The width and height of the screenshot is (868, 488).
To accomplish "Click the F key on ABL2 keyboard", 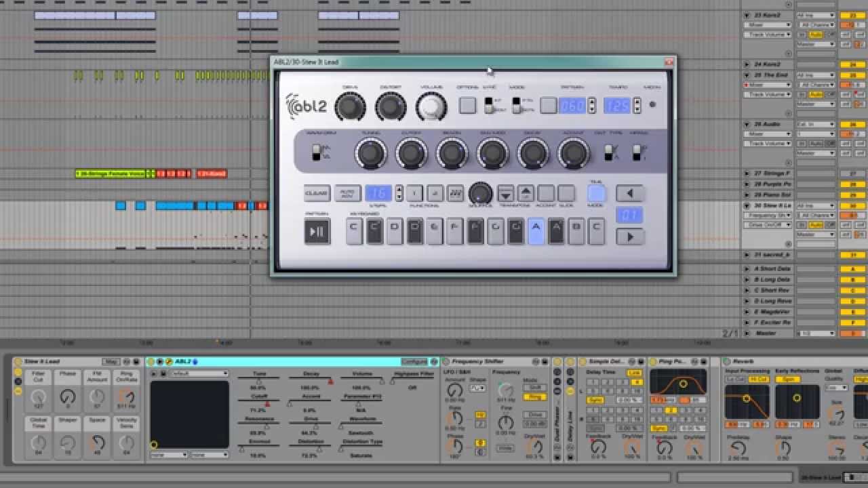I will (455, 231).
